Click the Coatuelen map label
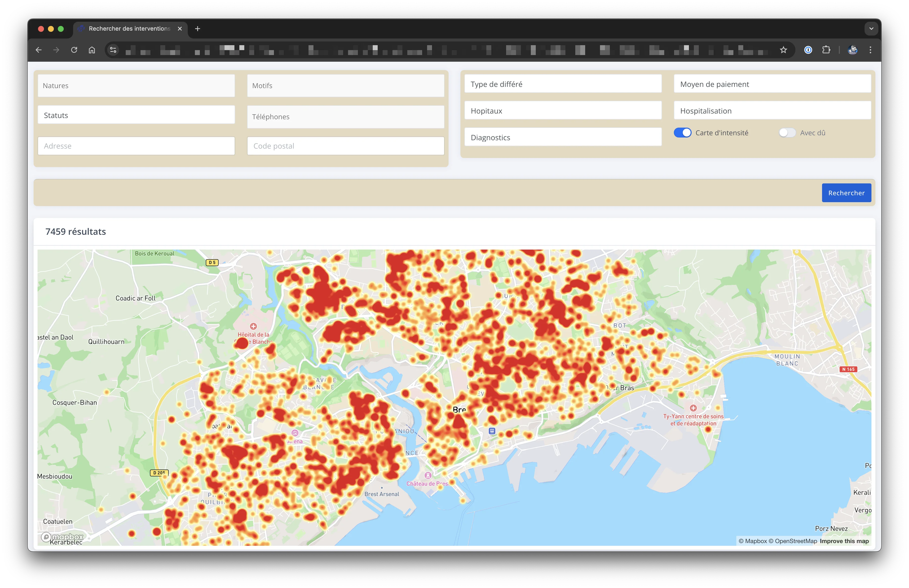Viewport: 909px width, 588px height. pos(58,522)
